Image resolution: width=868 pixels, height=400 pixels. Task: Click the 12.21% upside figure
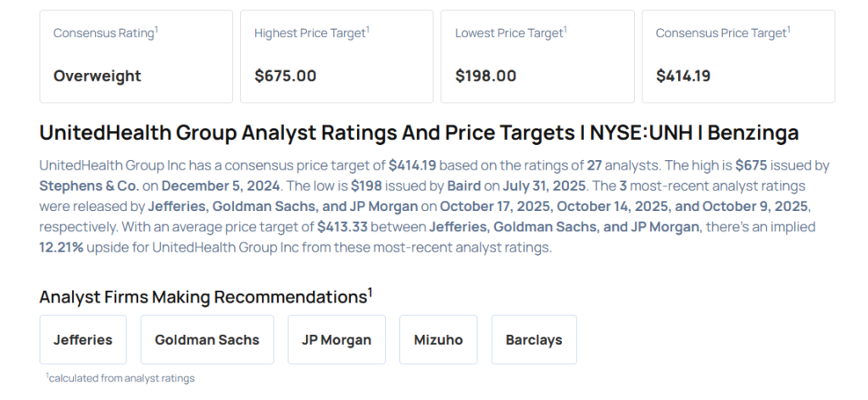[63, 247]
